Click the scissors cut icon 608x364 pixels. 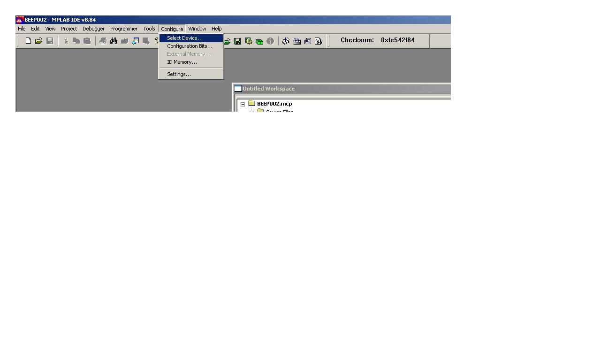tap(66, 41)
